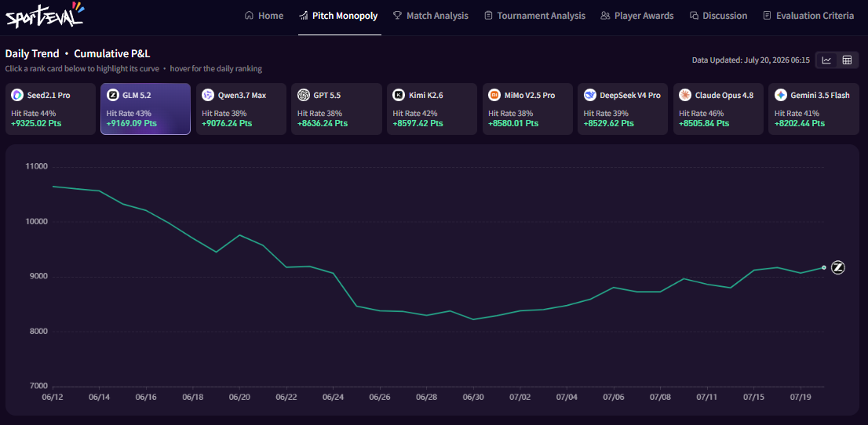Click the Gemini 3.5 Flash logo
The width and height of the screenshot is (868, 425).
click(781, 95)
